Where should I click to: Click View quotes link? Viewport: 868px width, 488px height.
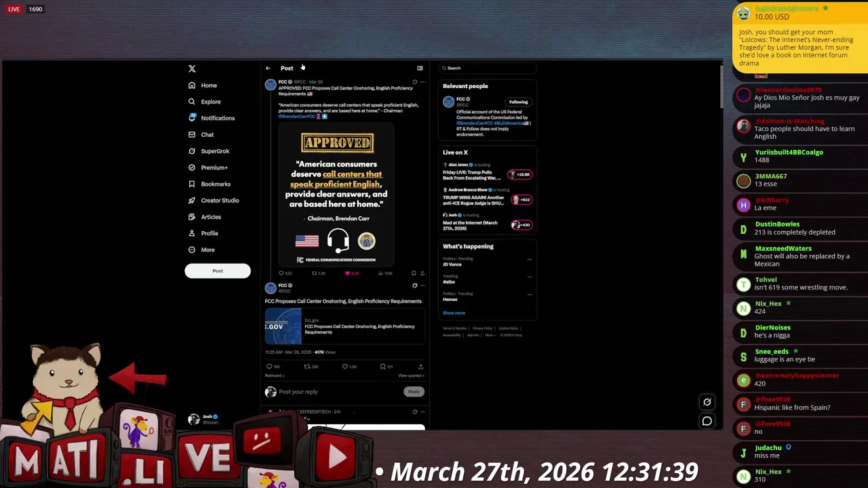tap(411, 375)
